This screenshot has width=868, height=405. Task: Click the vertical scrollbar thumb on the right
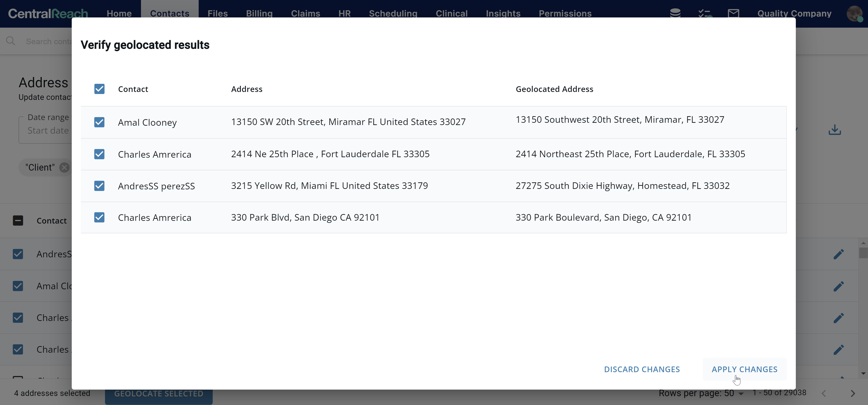coord(863,253)
